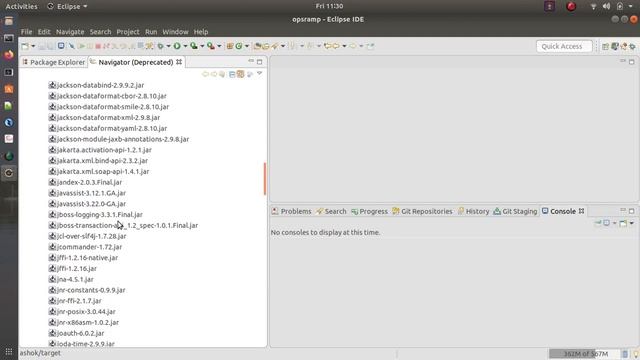Open the Window menu
Viewport: 640px width, 360px height.
pyautogui.click(x=175, y=32)
